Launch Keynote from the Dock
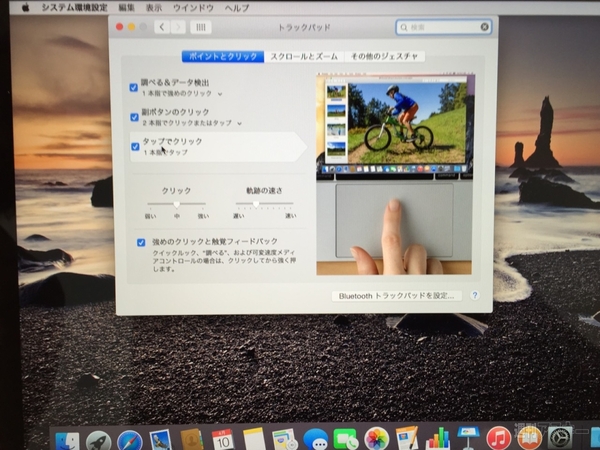 pos(468,438)
